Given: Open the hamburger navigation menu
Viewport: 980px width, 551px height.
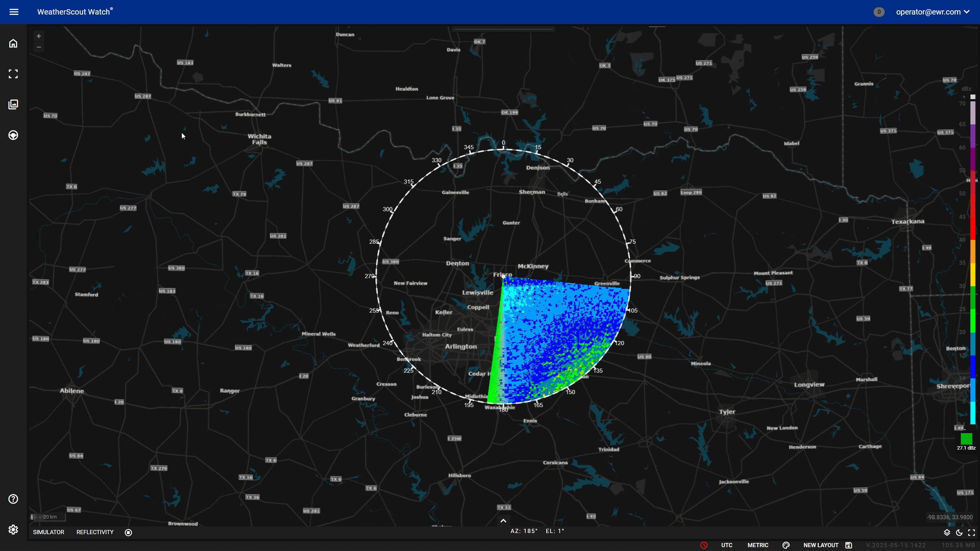Looking at the screenshot, I should click(x=14, y=12).
